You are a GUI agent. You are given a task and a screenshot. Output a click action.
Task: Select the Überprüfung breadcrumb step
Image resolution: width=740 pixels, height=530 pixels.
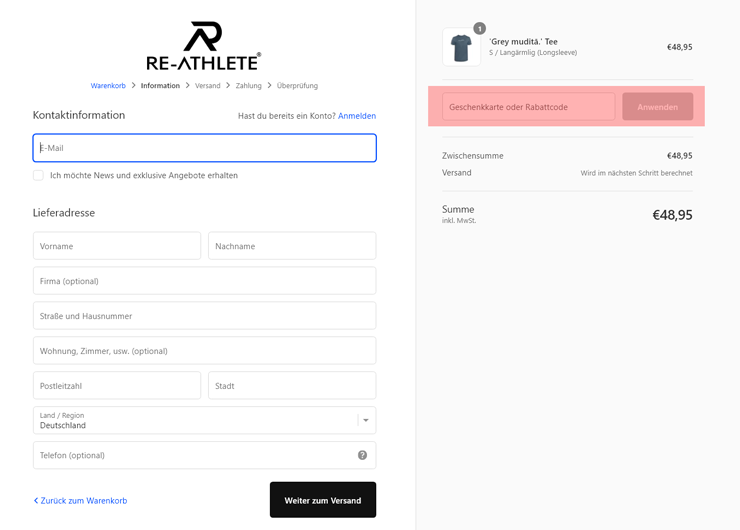[x=297, y=86]
